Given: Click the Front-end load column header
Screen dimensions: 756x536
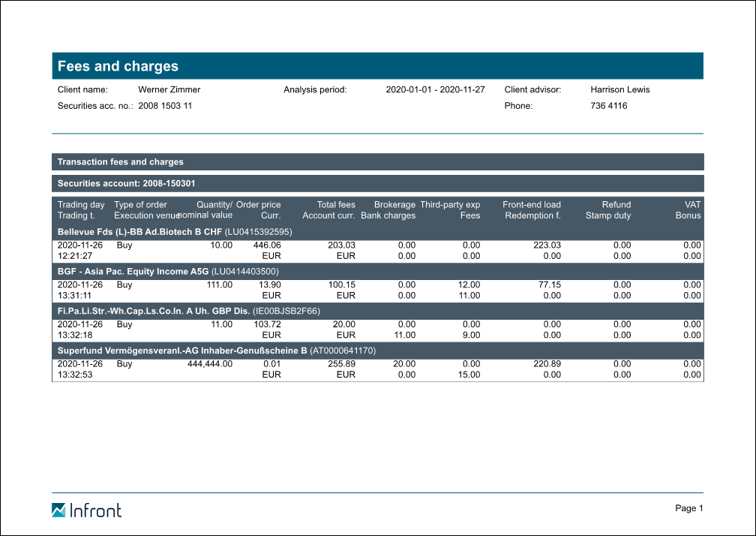Looking at the screenshot, I should point(531,204).
